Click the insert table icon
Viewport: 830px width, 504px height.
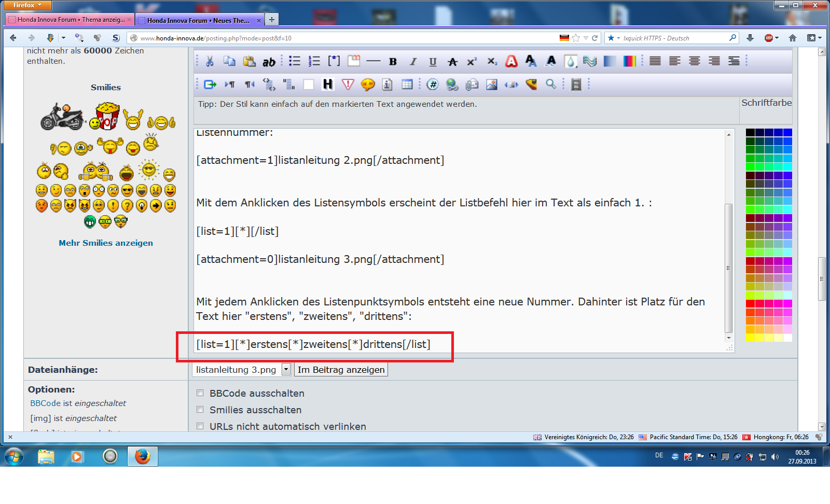(407, 85)
